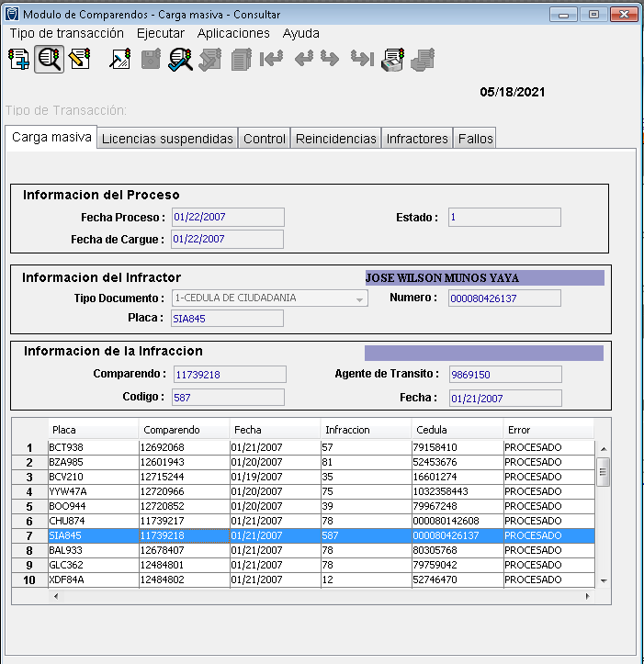Go to the first record arrow icon
Image resolution: width=644 pixels, height=664 pixels.
(271, 61)
